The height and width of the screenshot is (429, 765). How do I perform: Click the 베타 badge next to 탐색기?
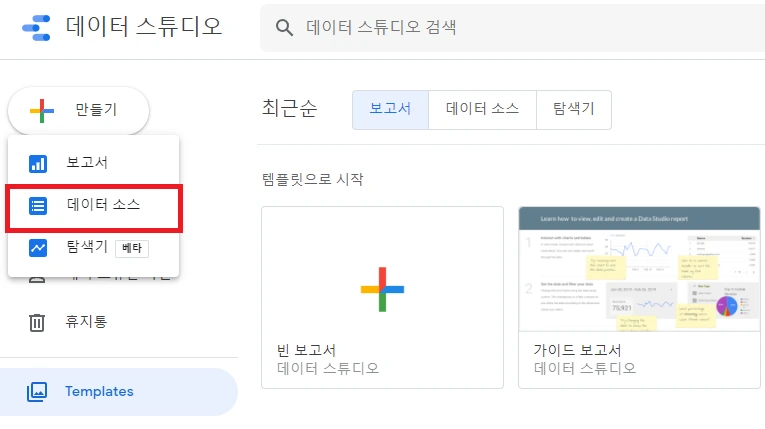point(132,248)
